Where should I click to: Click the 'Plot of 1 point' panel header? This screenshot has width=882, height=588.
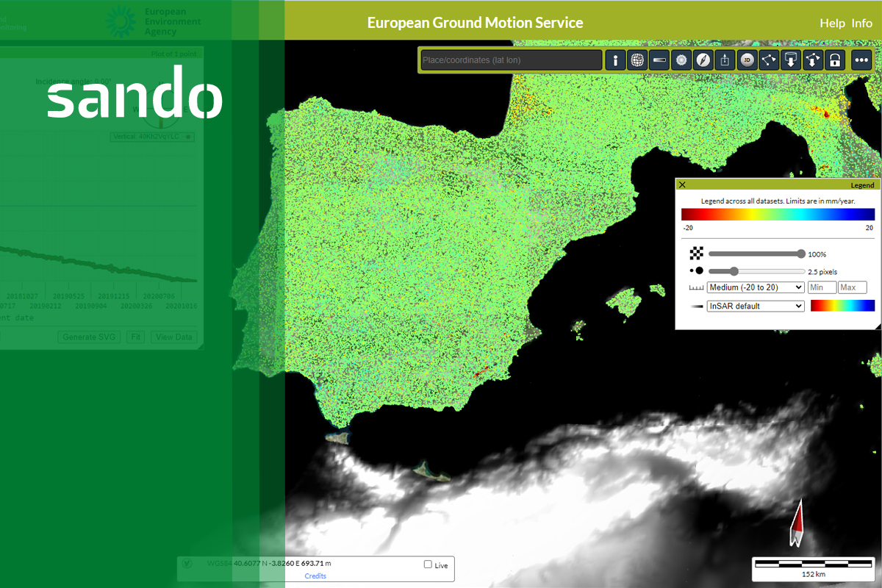pos(174,54)
